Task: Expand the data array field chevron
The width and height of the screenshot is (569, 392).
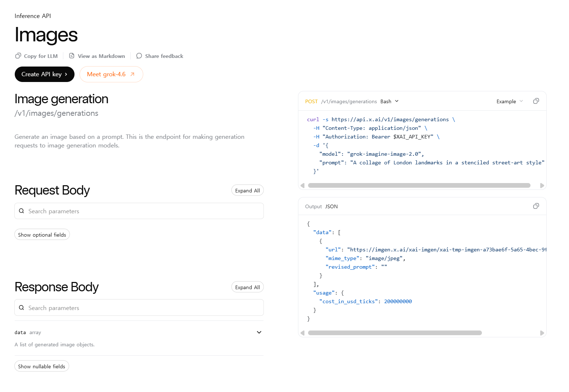Action: (x=259, y=332)
